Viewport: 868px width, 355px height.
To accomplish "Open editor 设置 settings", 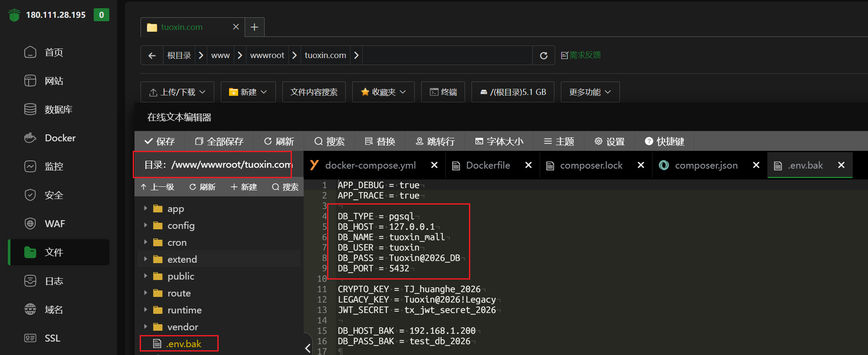I will coord(609,141).
